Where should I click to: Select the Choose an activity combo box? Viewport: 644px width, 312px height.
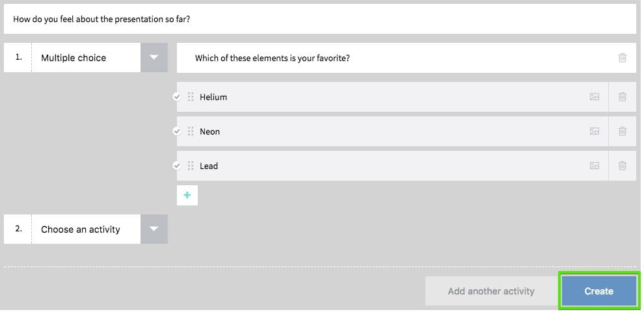(x=86, y=229)
